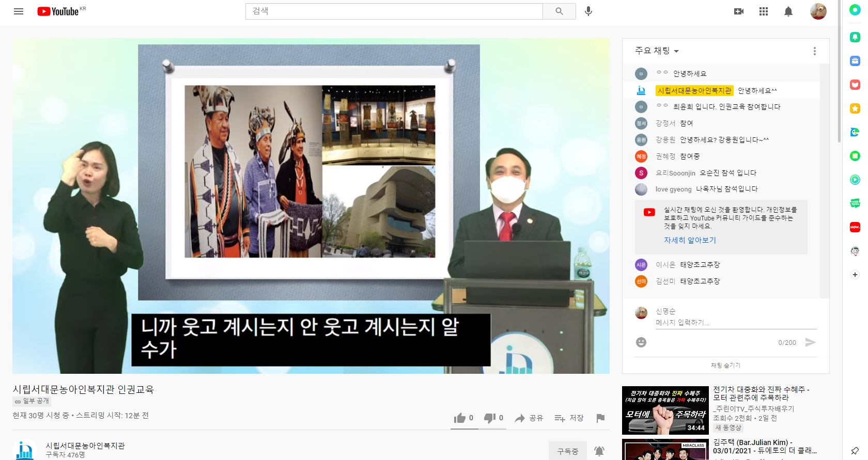Click 김선미 태양초고추장 chat message
Image resolution: width=868 pixels, height=460 pixels.
point(721,281)
